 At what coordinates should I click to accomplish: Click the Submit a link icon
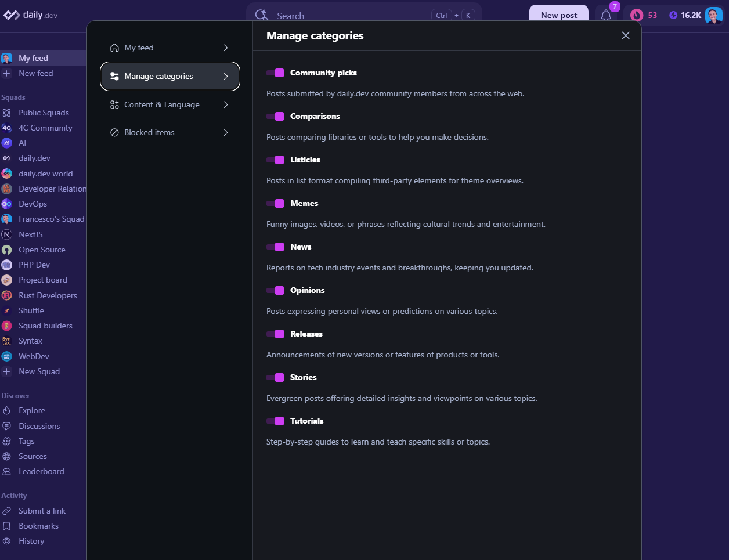pyautogui.click(x=7, y=511)
